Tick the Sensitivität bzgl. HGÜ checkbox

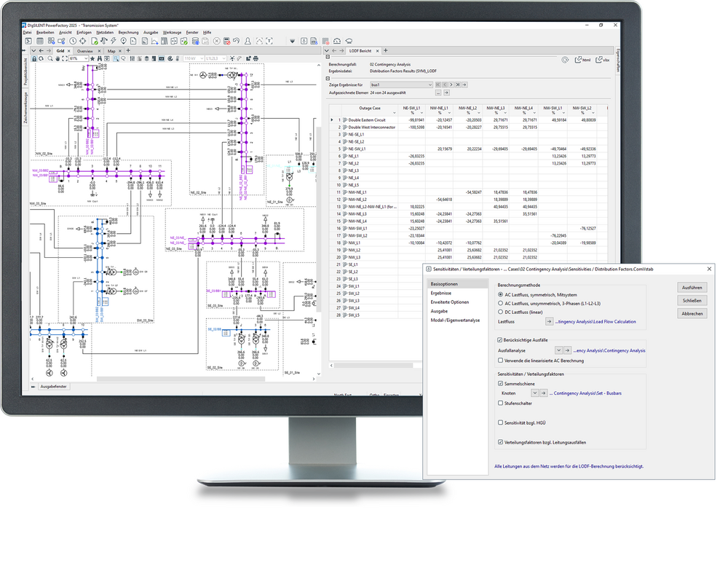[x=499, y=422]
